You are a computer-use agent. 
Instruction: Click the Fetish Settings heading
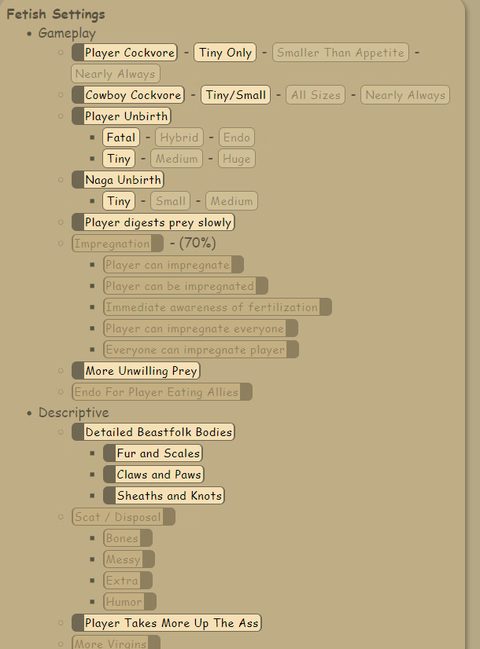55,14
